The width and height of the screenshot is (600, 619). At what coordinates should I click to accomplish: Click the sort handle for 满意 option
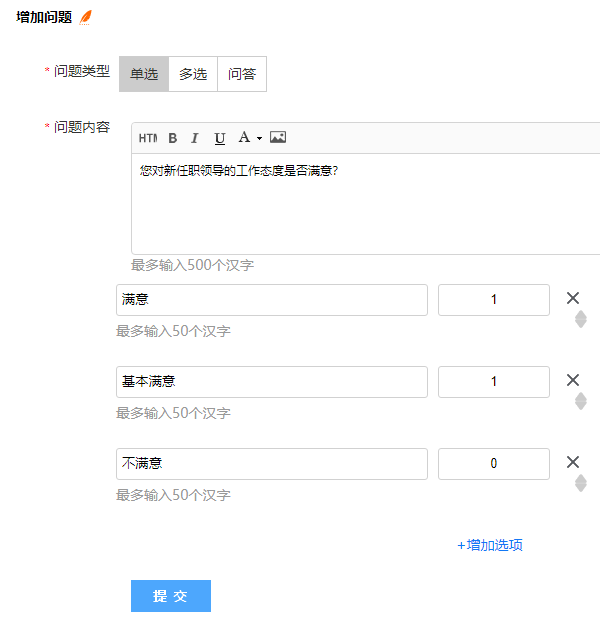[581, 319]
